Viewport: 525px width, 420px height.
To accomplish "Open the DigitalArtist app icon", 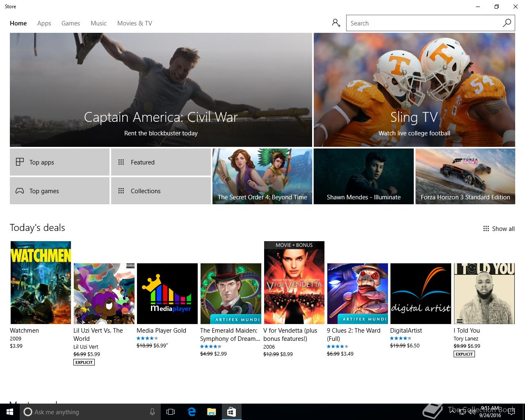I will click(421, 294).
